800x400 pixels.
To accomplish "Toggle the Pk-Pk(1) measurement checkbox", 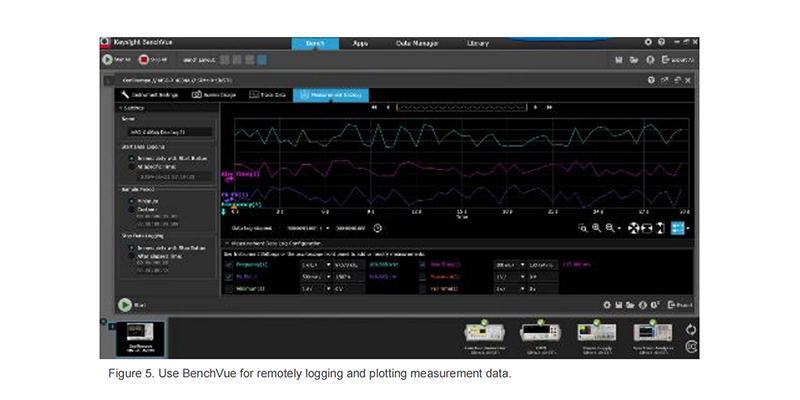I will (x=229, y=277).
